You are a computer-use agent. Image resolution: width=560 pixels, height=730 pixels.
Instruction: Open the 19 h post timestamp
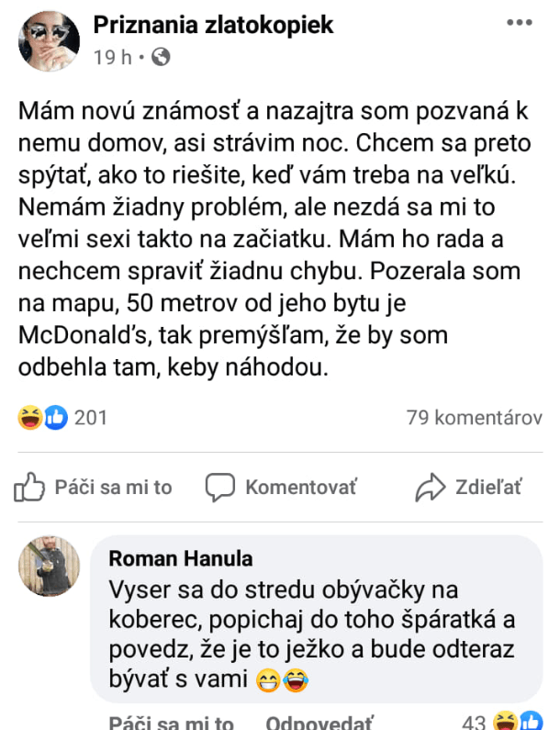click(111, 57)
